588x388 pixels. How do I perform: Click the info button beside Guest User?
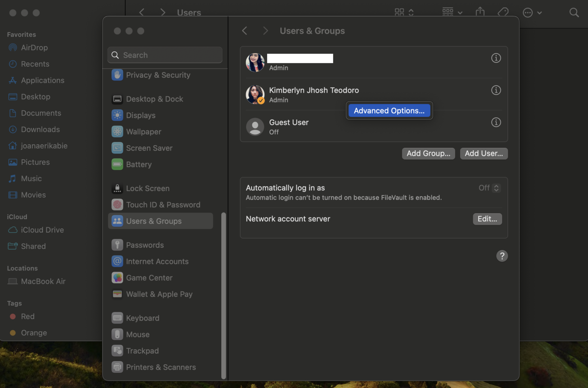click(496, 122)
